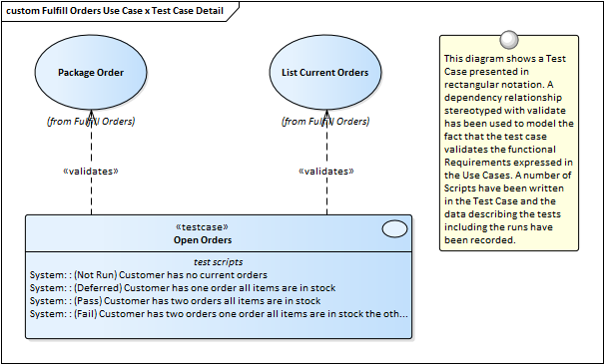Click the yellow diagram note text
Viewport: 604px width, 364px height.
(509, 150)
